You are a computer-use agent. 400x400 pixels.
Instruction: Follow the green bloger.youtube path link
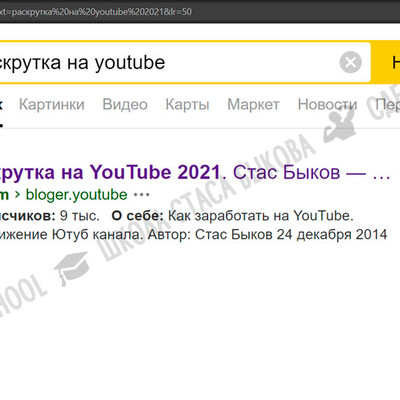click(77, 195)
